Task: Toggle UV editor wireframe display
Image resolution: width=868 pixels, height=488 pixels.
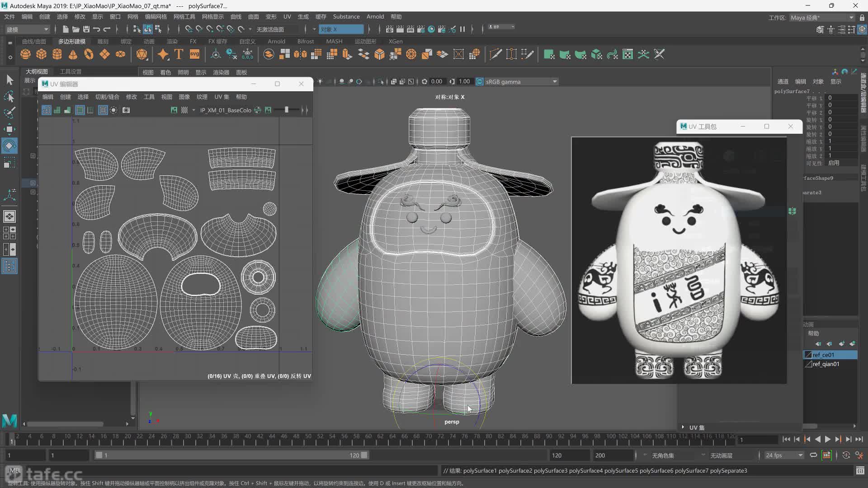Action: (x=47, y=110)
